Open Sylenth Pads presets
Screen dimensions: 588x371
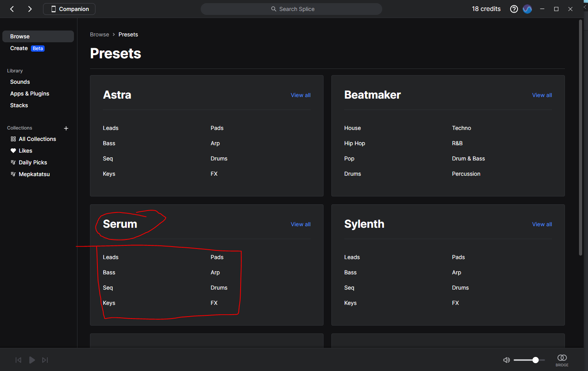click(x=459, y=257)
